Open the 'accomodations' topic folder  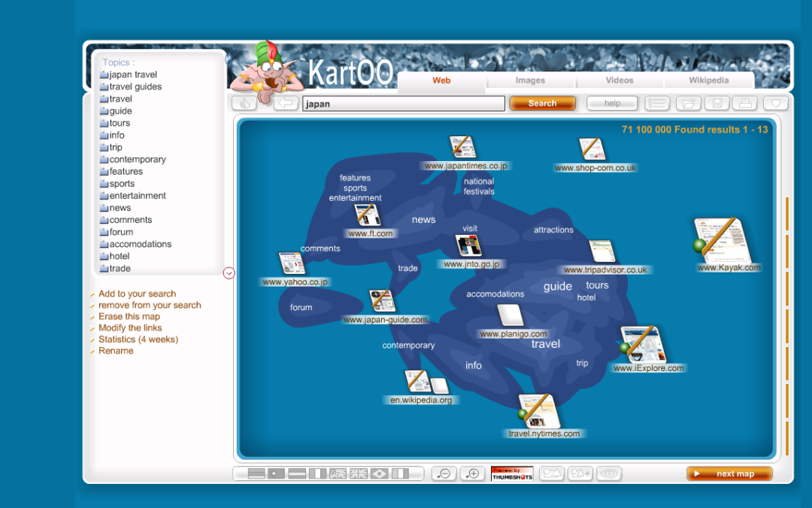(135, 244)
